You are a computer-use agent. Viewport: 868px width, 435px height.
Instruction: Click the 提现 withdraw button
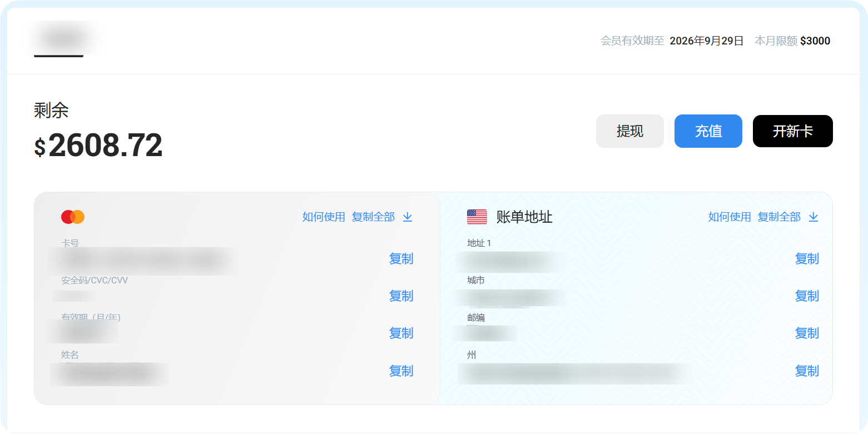click(630, 131)
